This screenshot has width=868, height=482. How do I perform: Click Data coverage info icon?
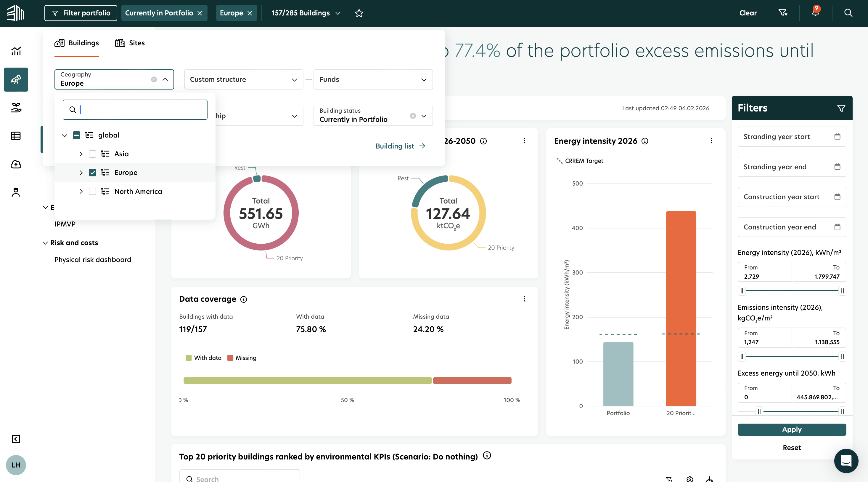click(x=243, y=299)
